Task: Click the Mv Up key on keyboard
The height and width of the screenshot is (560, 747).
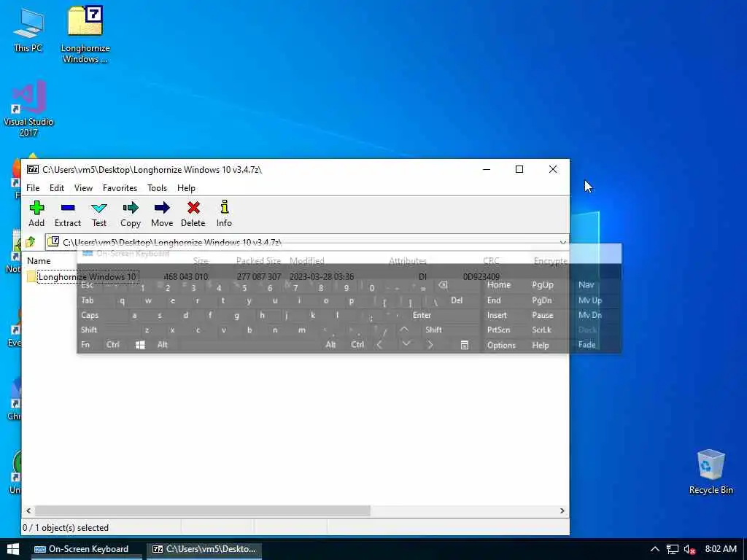Action: click(x=590, y=300)
